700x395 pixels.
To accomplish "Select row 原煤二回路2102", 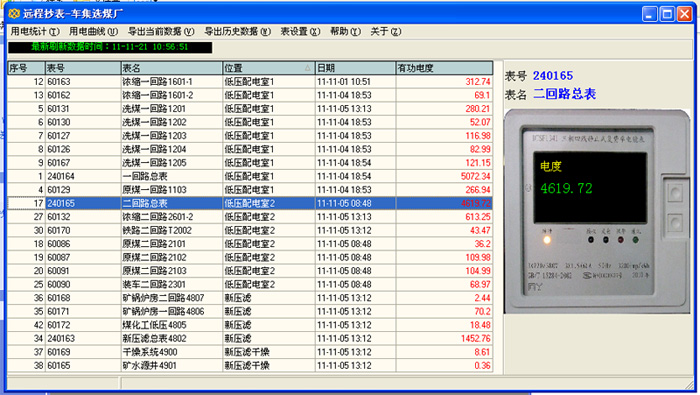I will coord(250,258).
